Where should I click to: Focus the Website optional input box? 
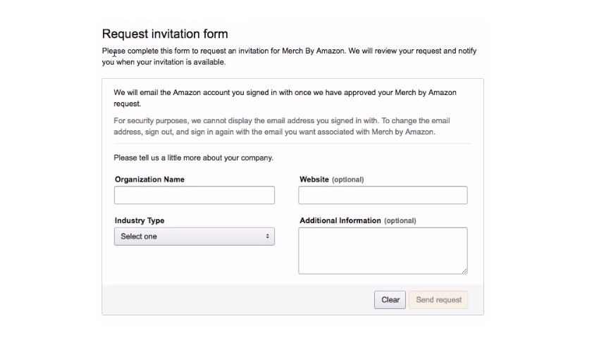pos(383,195)
